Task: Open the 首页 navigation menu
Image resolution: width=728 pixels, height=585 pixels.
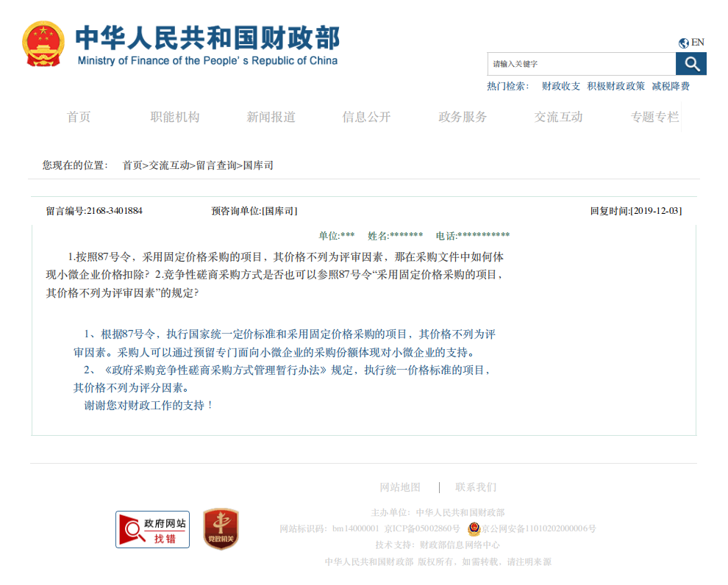Action: [x=79, y=116]
